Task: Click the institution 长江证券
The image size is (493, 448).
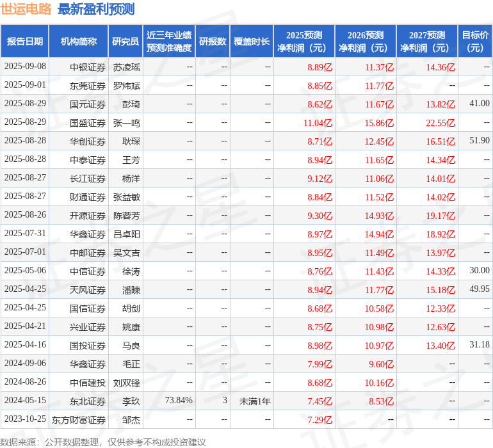Action: tap(88, 179)
